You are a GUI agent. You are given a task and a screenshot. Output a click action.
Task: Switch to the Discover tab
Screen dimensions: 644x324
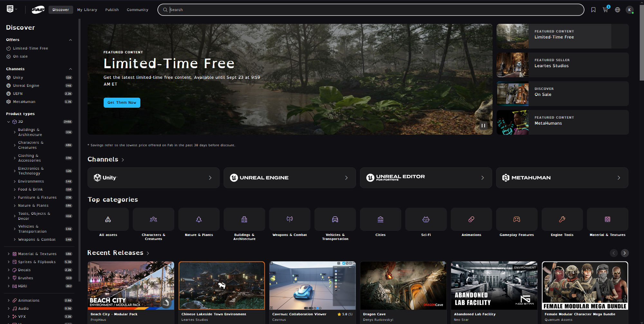tap(61, 10)
